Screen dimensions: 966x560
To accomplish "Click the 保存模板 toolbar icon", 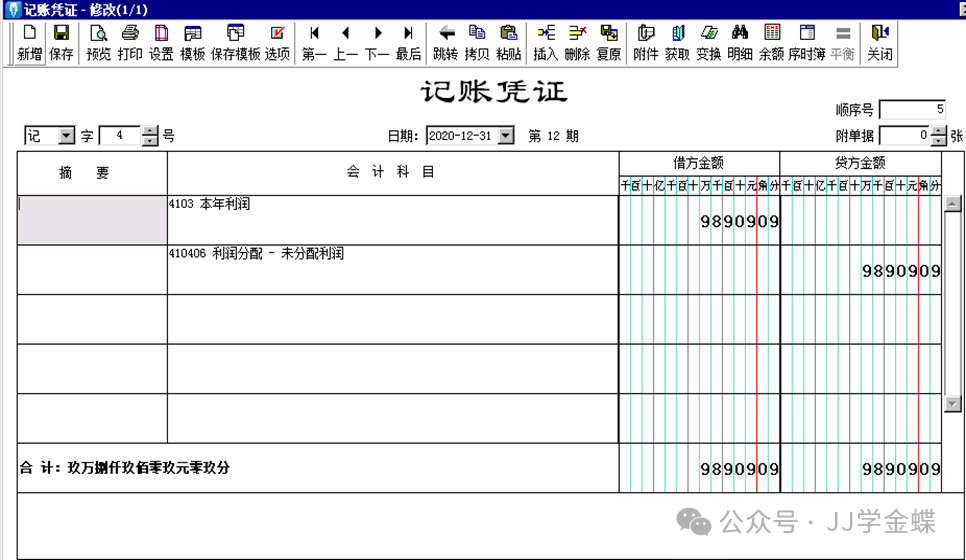I will click(x=235, y=42).
